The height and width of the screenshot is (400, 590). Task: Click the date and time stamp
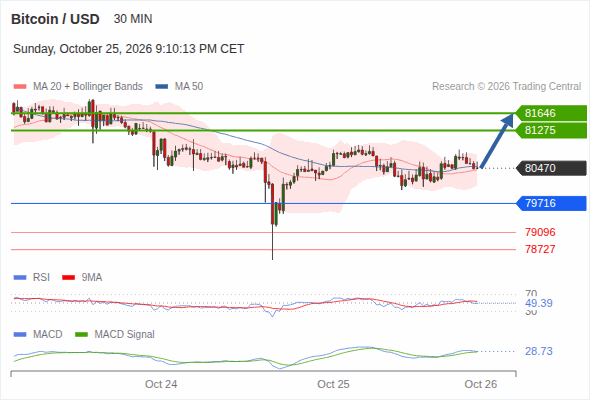pos(129,49)
